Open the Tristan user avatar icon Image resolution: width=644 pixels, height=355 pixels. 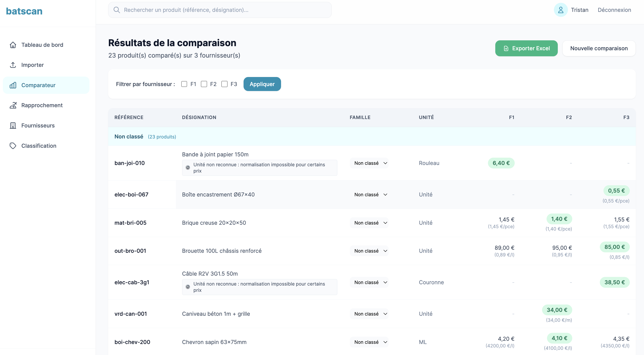click(561, 10)
